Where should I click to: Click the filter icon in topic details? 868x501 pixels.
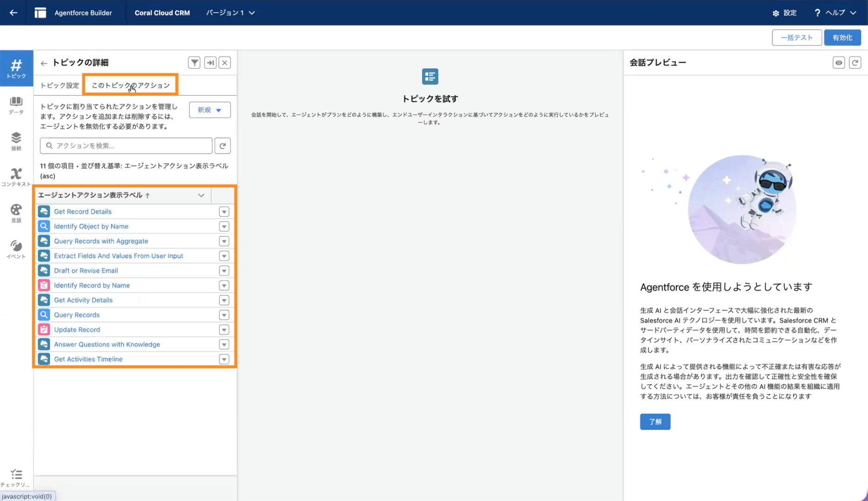(x=194, y=63)
